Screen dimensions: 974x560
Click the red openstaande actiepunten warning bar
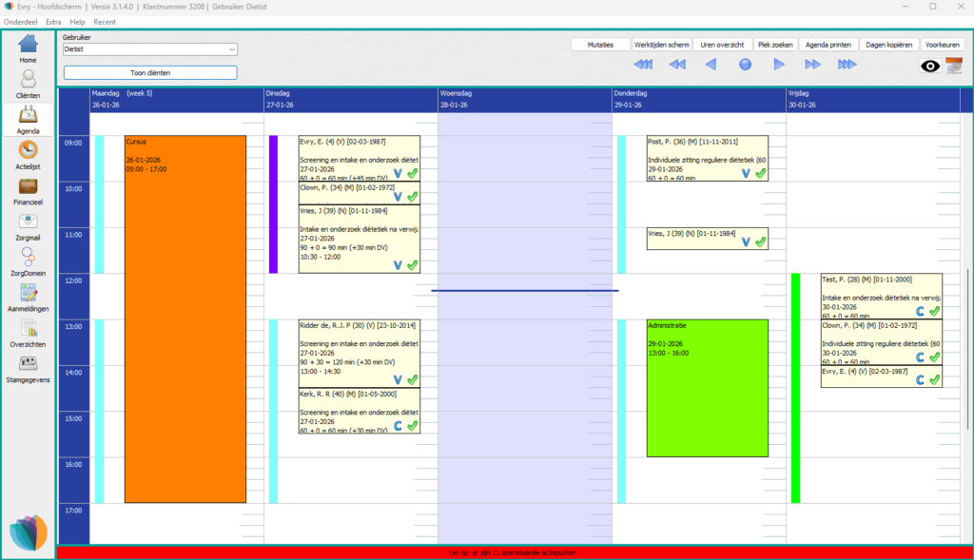pos(514,552)
